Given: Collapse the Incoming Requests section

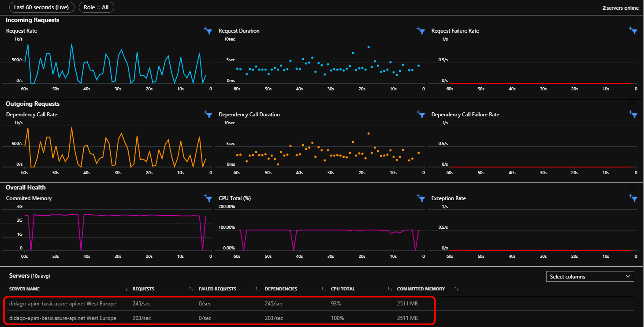Looking at the screenshot, I should tap(632, 20).
